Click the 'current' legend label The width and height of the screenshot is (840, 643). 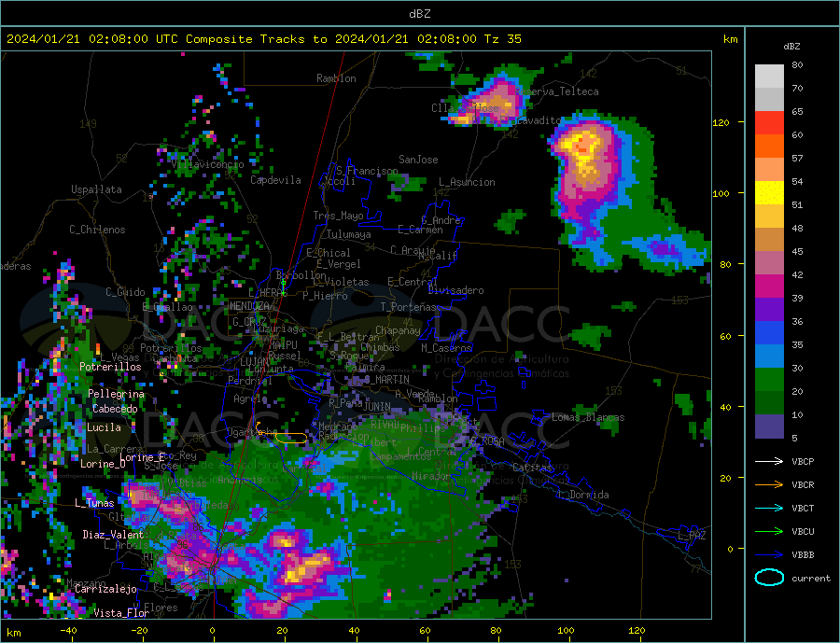[x=811, y=579]
